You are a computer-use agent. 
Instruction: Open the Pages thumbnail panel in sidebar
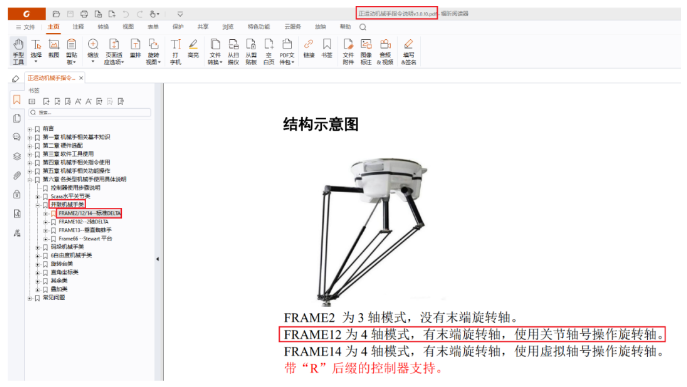(x=17, y=118)
